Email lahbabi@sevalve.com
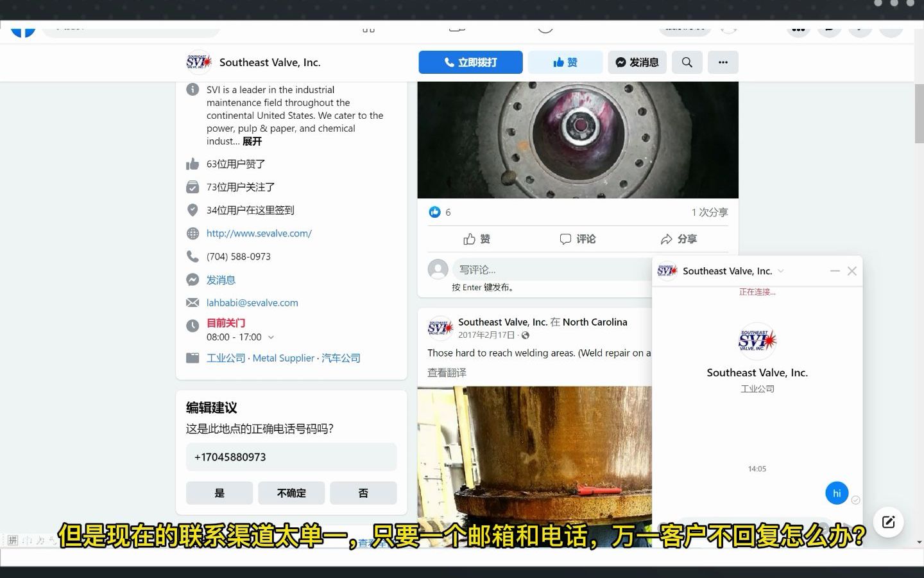Screen dimensions: 924x578 click(252, 302)
